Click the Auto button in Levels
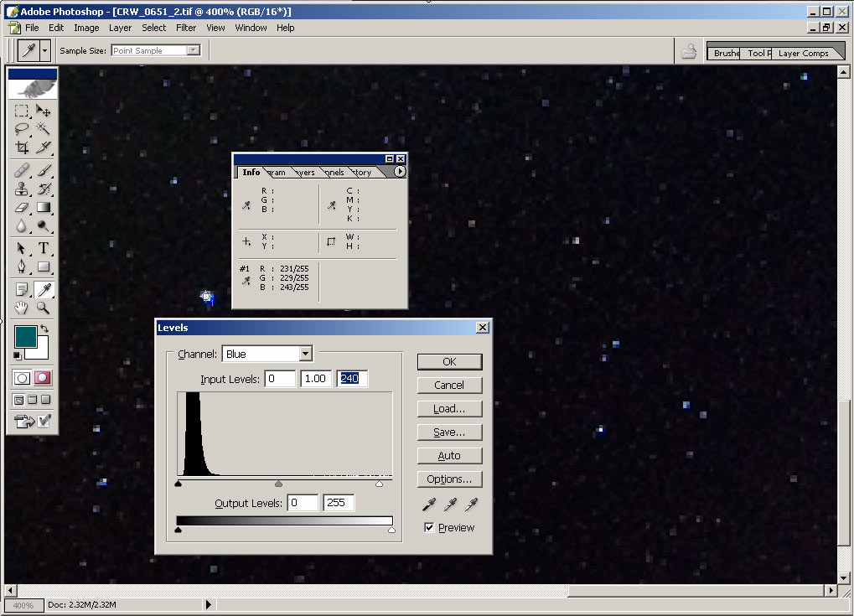 pyautogui.click(x=449, y=456)
